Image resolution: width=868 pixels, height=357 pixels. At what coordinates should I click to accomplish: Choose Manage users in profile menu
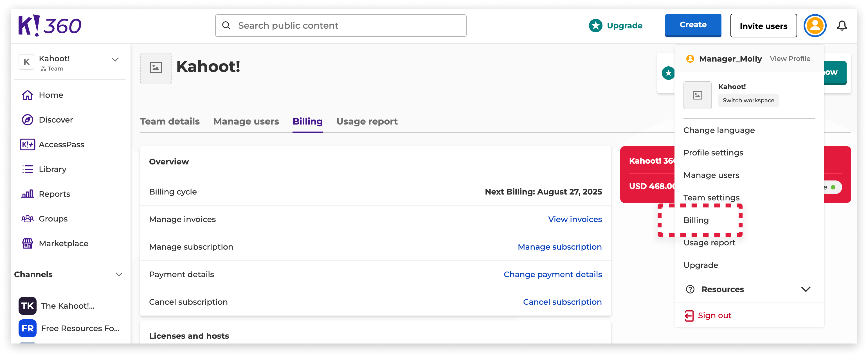click(711, 175)
